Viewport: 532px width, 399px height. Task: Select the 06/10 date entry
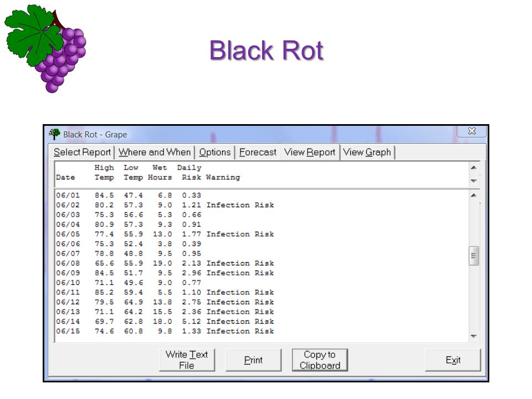tap(68, 283)
